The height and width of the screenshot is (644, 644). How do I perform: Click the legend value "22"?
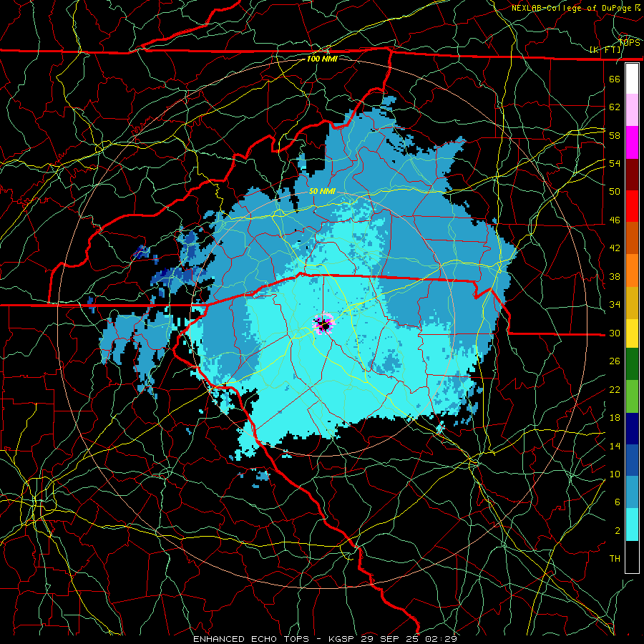[615, 389]
